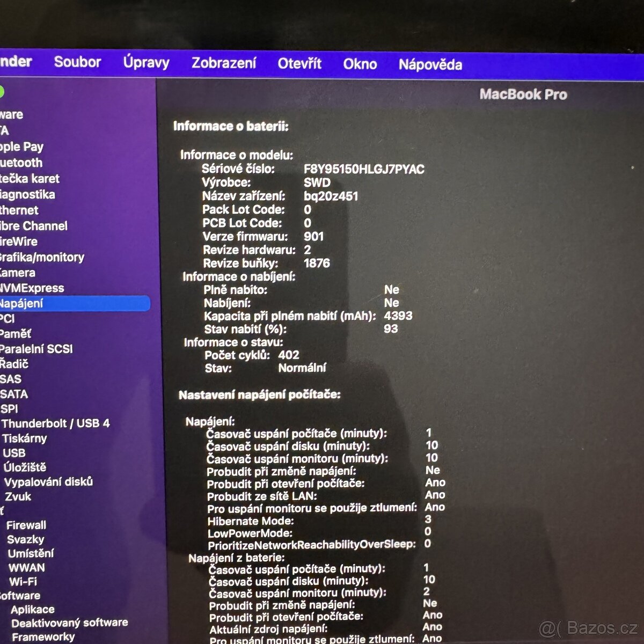The height and width of the screenshot is (644, 644).
Task: Select Deaktivovaný software in the sidebar
Action: 69,623
